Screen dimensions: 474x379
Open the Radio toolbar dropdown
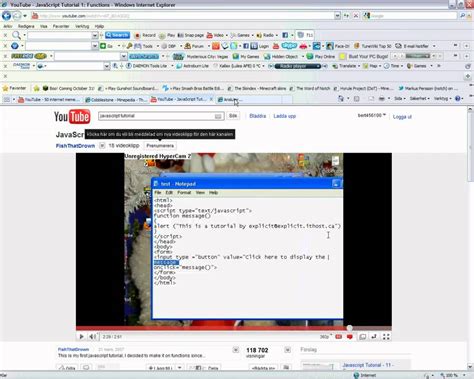[268, 35]
